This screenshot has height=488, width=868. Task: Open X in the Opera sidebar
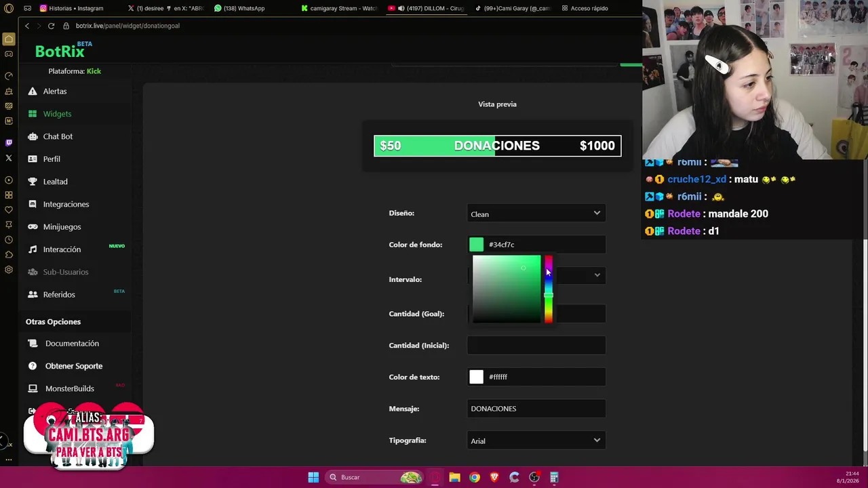pos(9,158)
